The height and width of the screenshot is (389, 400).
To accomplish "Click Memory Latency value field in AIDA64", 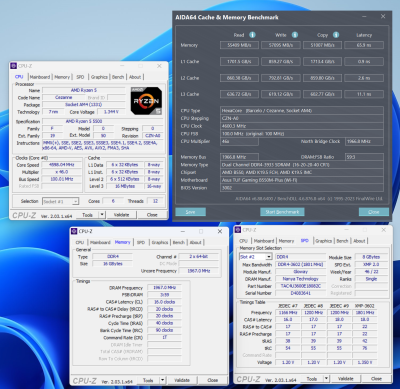I will (364, 45).
